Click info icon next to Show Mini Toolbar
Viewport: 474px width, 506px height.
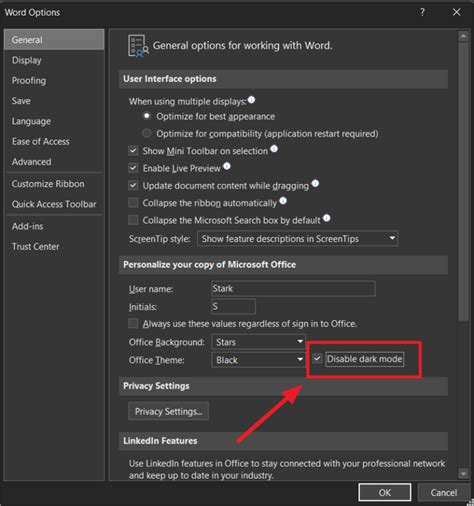point(274,149)
